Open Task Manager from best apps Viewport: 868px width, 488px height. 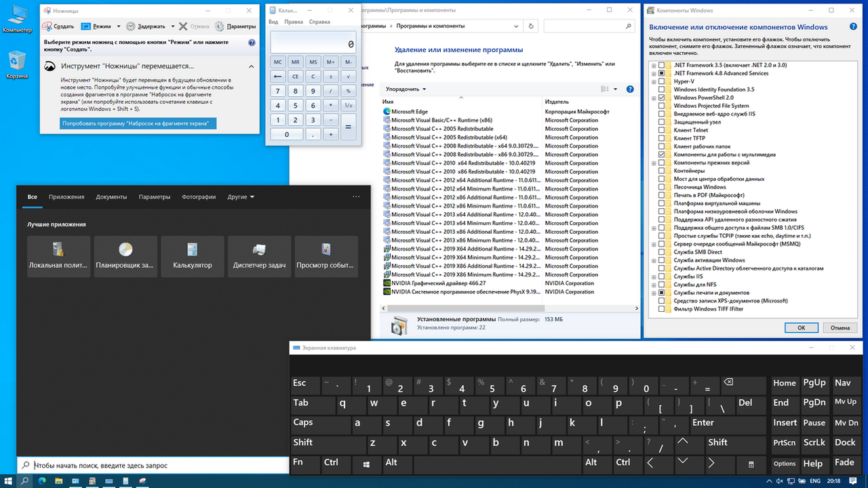(x=259, y=256)
